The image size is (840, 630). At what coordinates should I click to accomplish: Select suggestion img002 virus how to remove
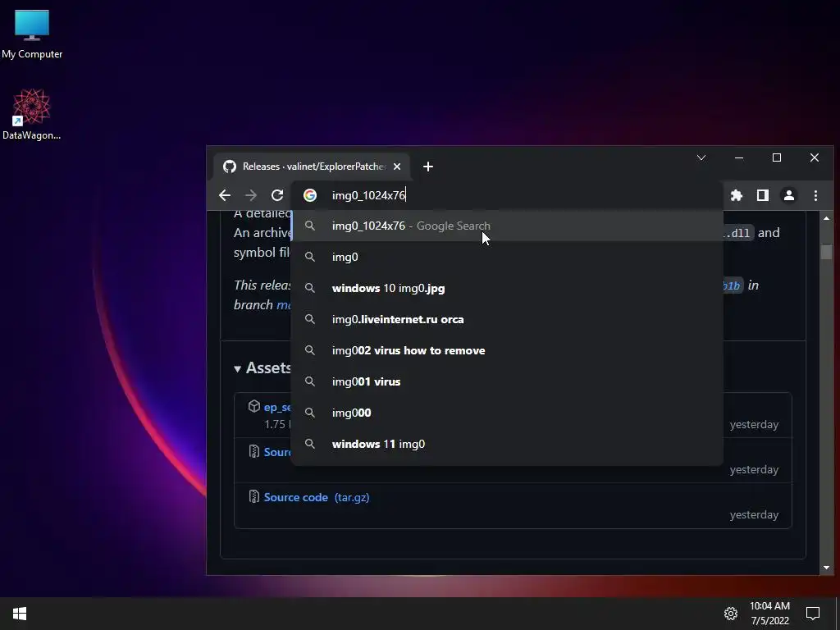(x=507, y=350)
